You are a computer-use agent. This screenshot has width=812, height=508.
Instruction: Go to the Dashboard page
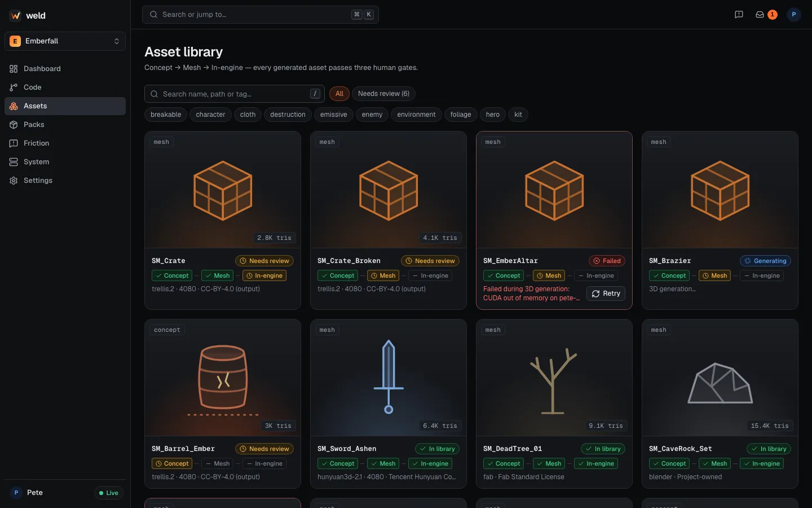click(65, 69)
